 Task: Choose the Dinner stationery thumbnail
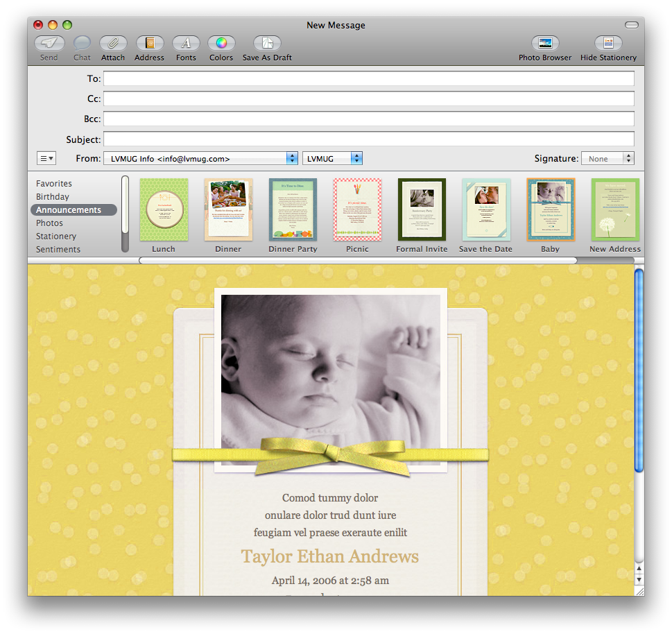pos(228,209)
